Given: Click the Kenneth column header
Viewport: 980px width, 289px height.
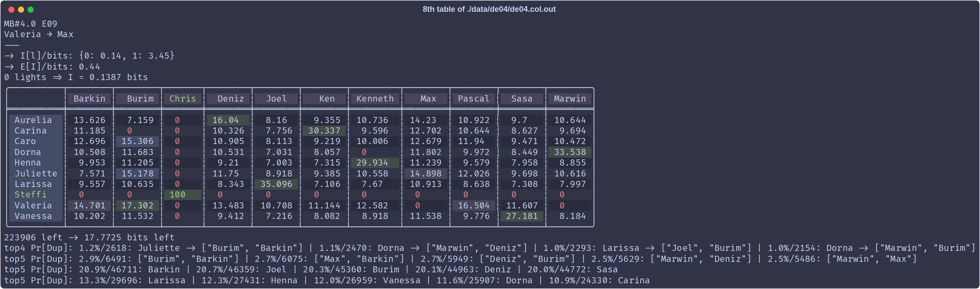Looking at the screenshot, I should pyautogui.click(x=375, y=99).
